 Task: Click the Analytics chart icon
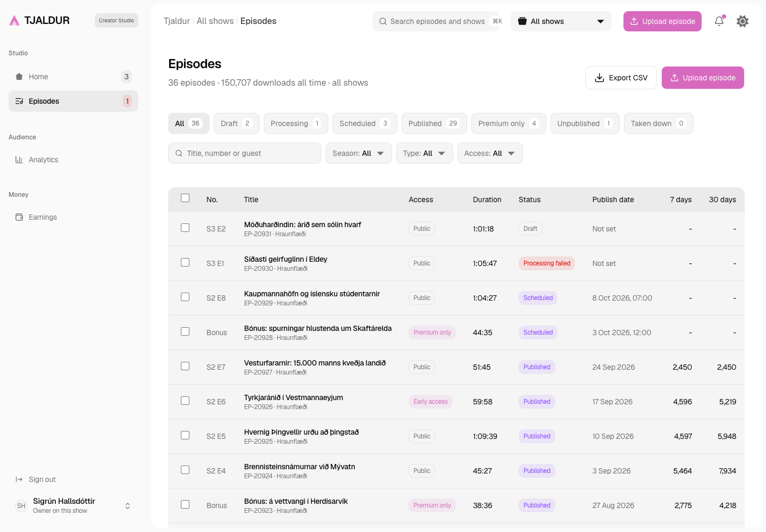(x=19, y=160)
